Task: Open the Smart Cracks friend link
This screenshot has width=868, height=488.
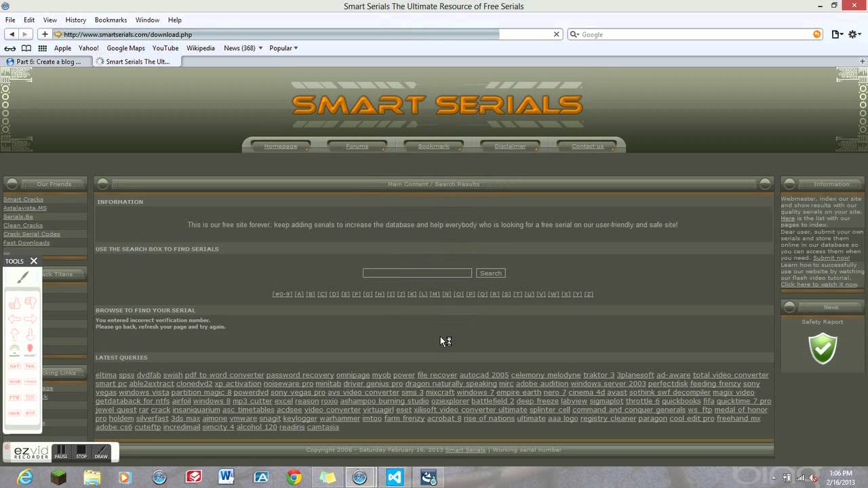Action: click(23, 199)
